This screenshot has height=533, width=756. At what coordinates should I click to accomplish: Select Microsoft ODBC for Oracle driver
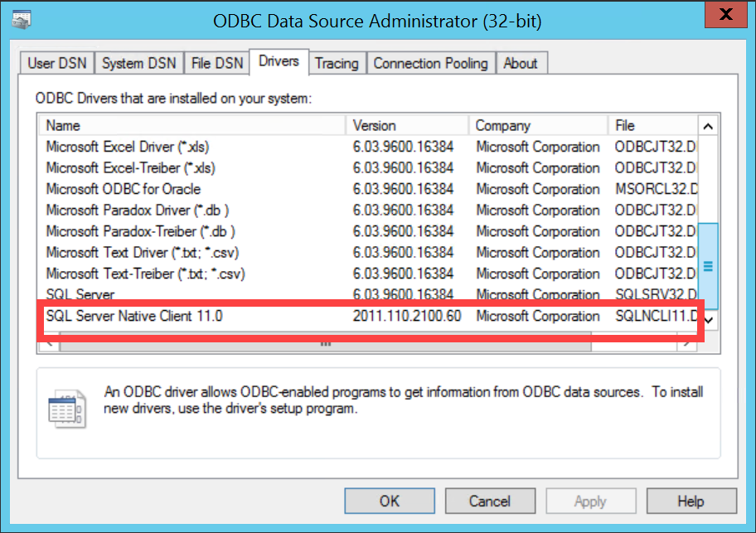click(x=124, y=189)
